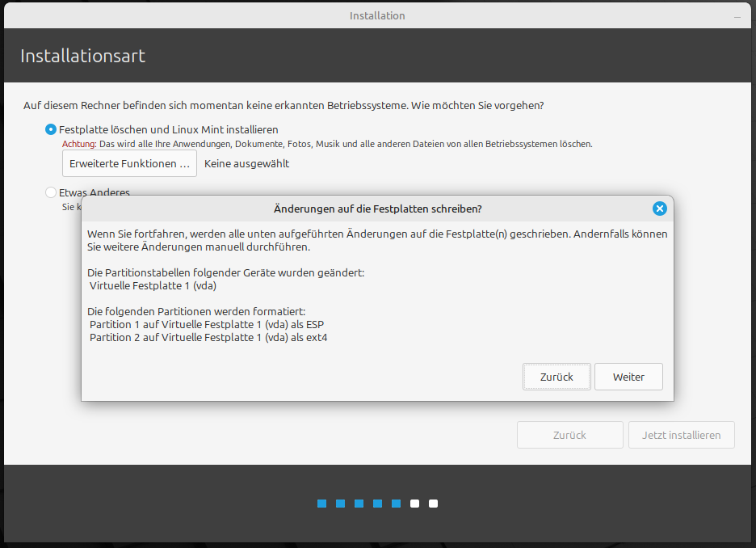Click Zurück inside the confirmation dialog

click(x=556, y=377)
